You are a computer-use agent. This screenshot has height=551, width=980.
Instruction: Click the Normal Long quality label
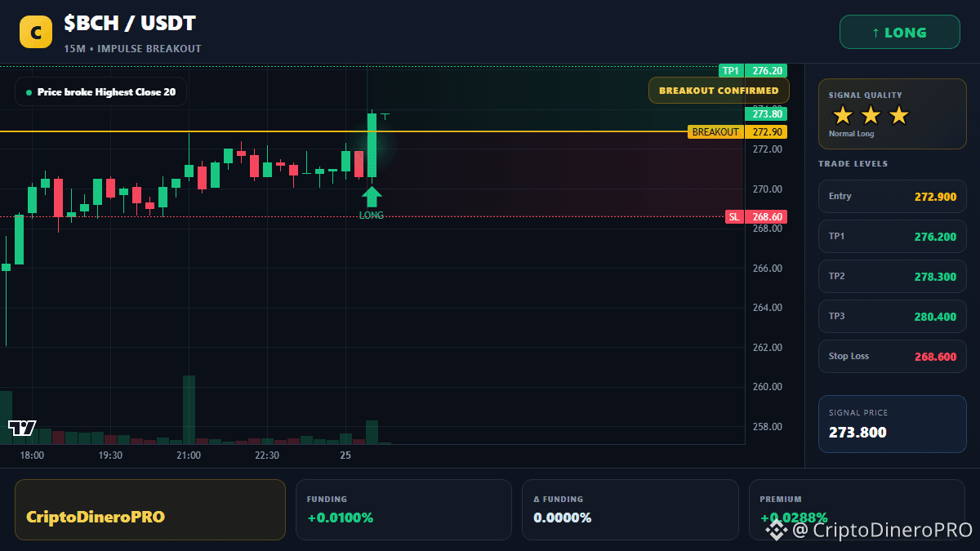pyautogui.click(x=851, y=134)
